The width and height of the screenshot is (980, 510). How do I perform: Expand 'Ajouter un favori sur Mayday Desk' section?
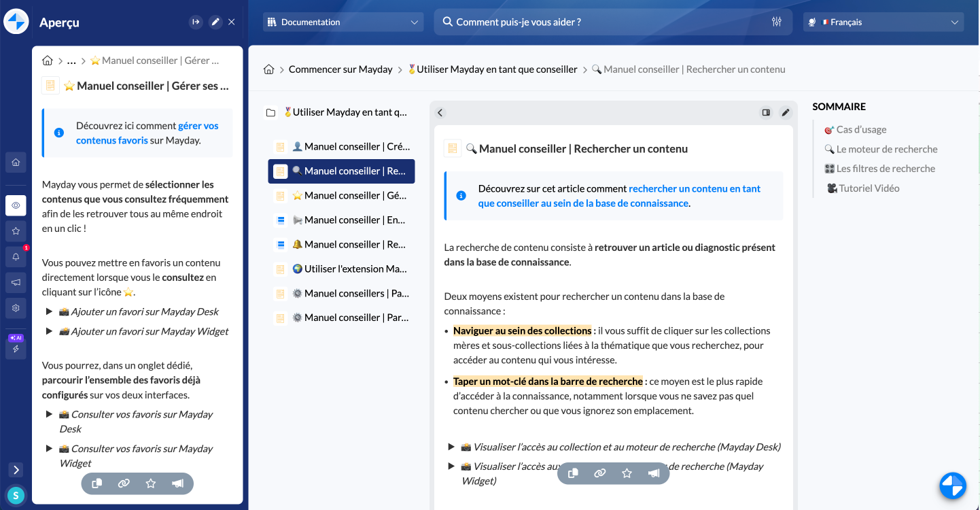(x=50, y=311)
